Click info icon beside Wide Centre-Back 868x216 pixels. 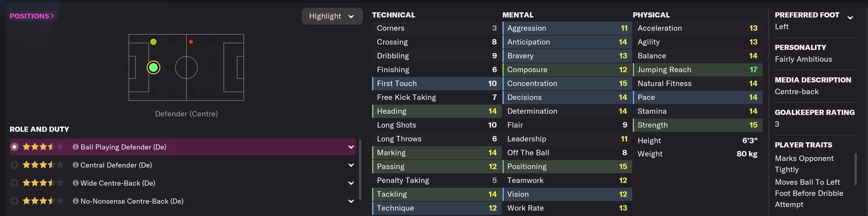click(x=75, y=183)
